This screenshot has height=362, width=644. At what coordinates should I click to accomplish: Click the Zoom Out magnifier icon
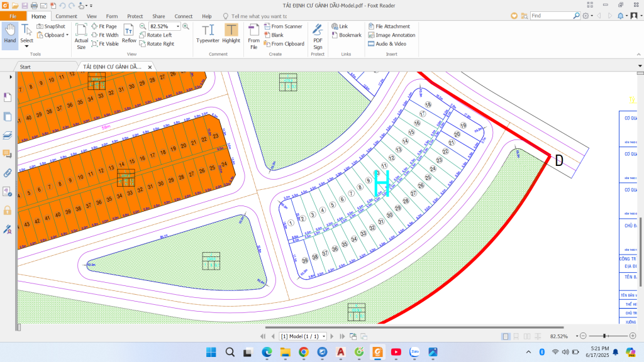pos(143,26)
